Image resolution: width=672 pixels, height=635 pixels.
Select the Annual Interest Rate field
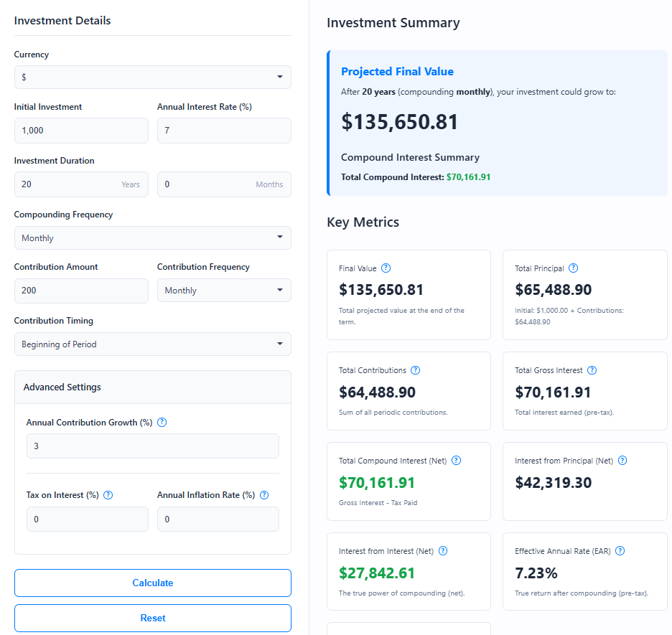tap(224, 130)
